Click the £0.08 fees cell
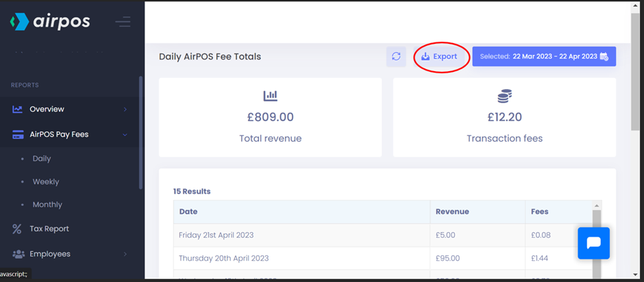 coord(541,235)
